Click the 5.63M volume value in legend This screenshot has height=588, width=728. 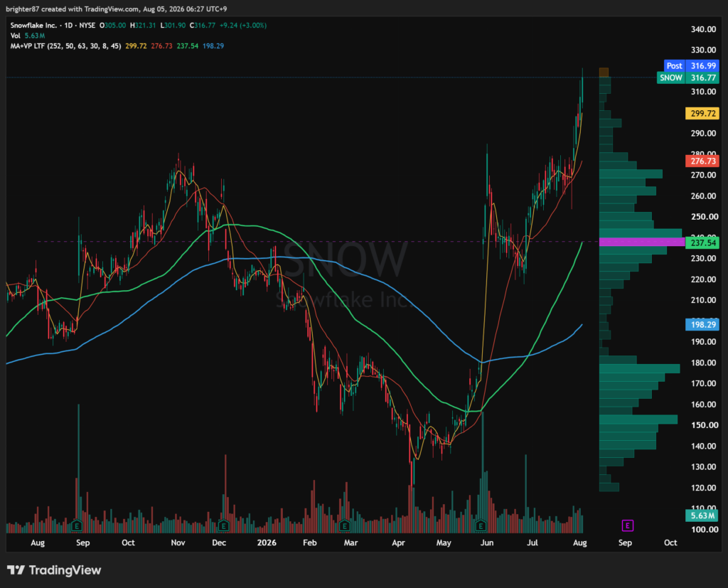click(x=35, y=36)
